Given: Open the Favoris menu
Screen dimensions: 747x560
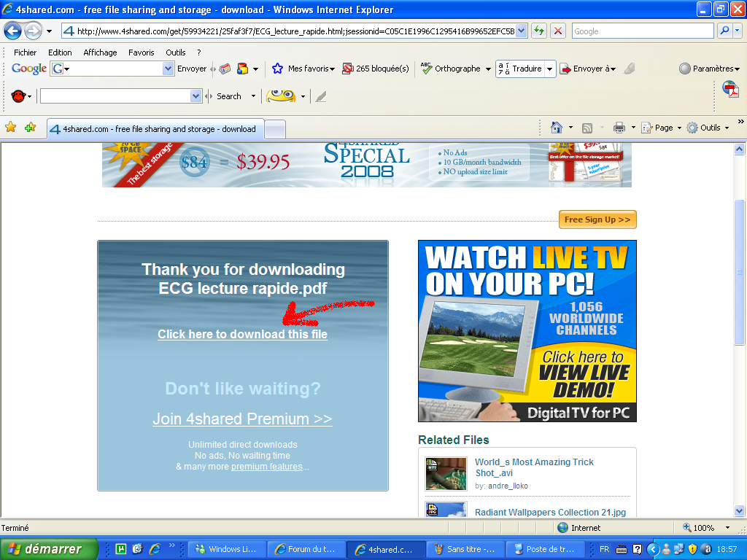Looking at the screenshot, I should click(141, 52).
